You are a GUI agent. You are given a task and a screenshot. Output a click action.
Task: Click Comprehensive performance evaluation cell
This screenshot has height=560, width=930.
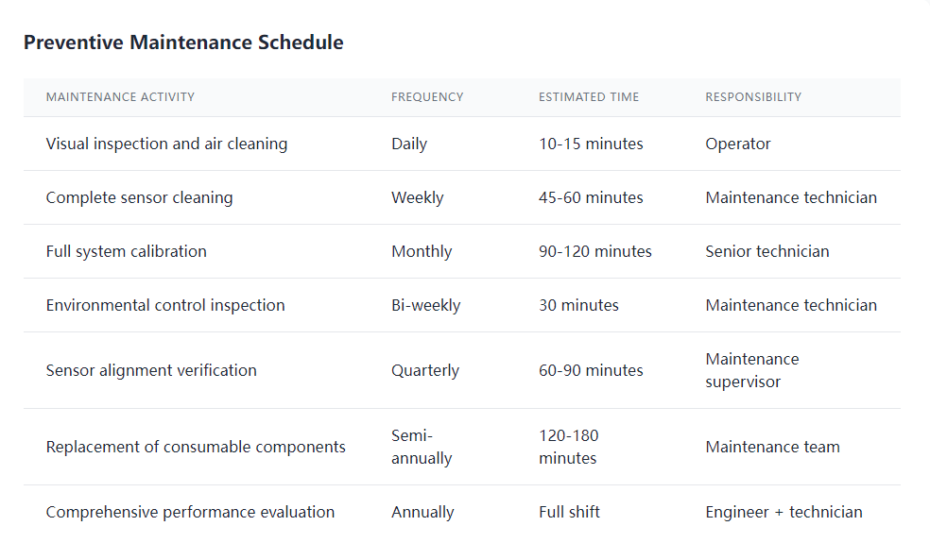(x=190, y=512)
